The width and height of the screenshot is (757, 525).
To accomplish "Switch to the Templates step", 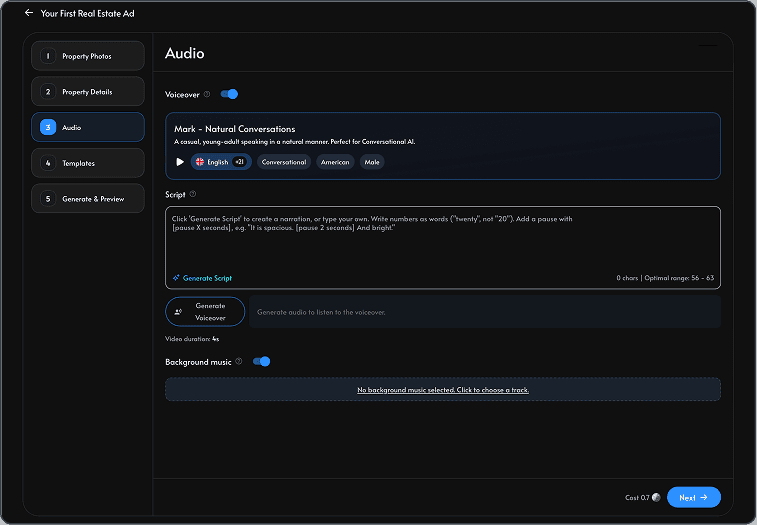I will (x=88, y=163).
